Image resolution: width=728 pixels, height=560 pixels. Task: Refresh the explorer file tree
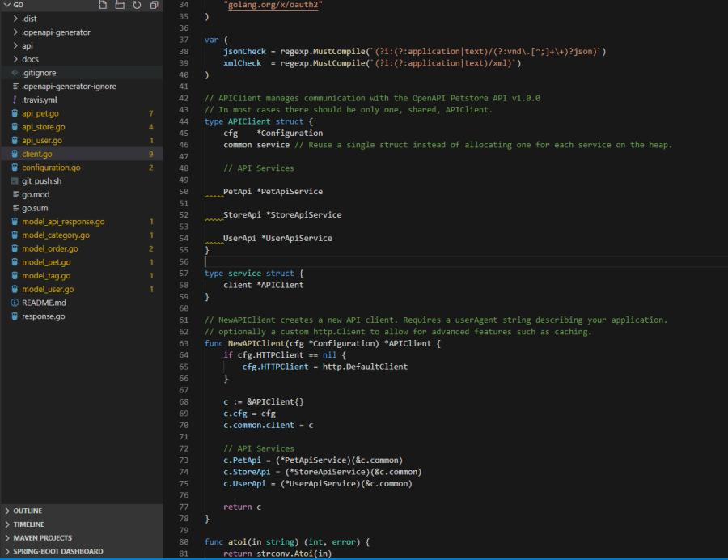136,5
